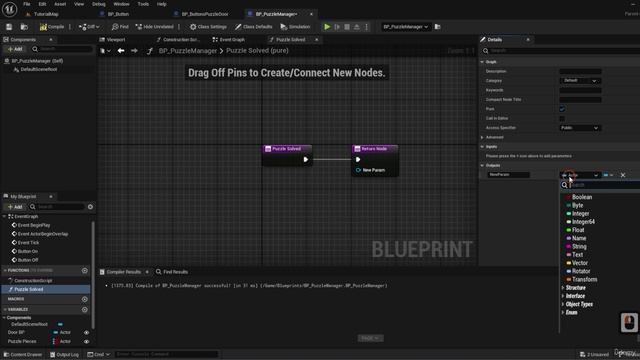
Task: Remove the NewParam output with X
Action: click(x=623, y=175)
